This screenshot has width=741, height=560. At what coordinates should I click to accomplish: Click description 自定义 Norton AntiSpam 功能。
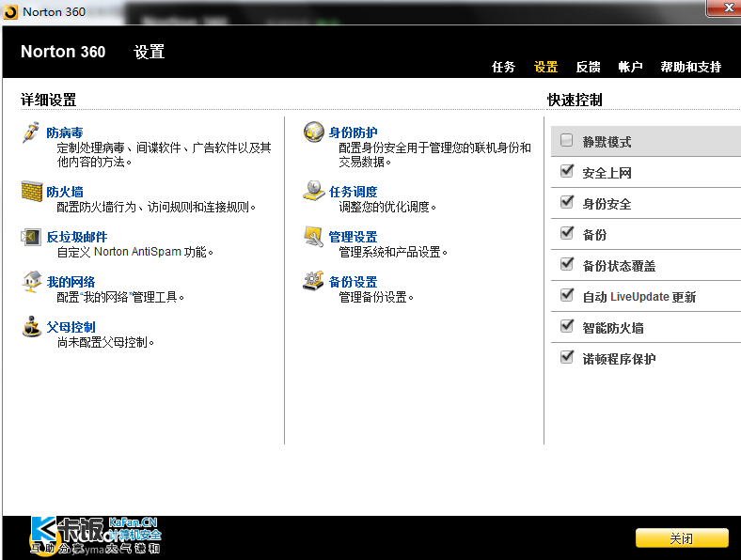pyautogui.click(x=135, y=252)
